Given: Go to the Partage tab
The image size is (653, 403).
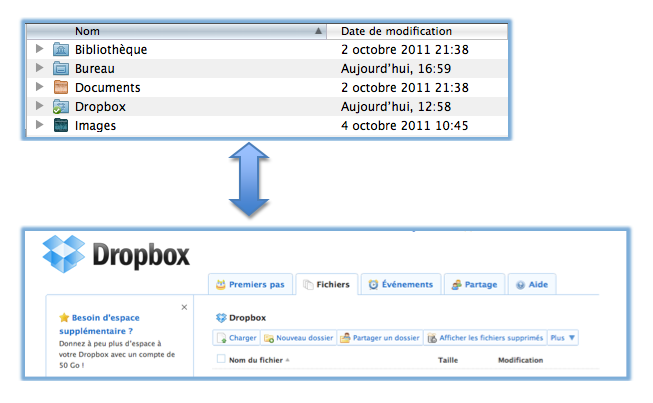Looking at the screenshot, I should click(475, 284).
